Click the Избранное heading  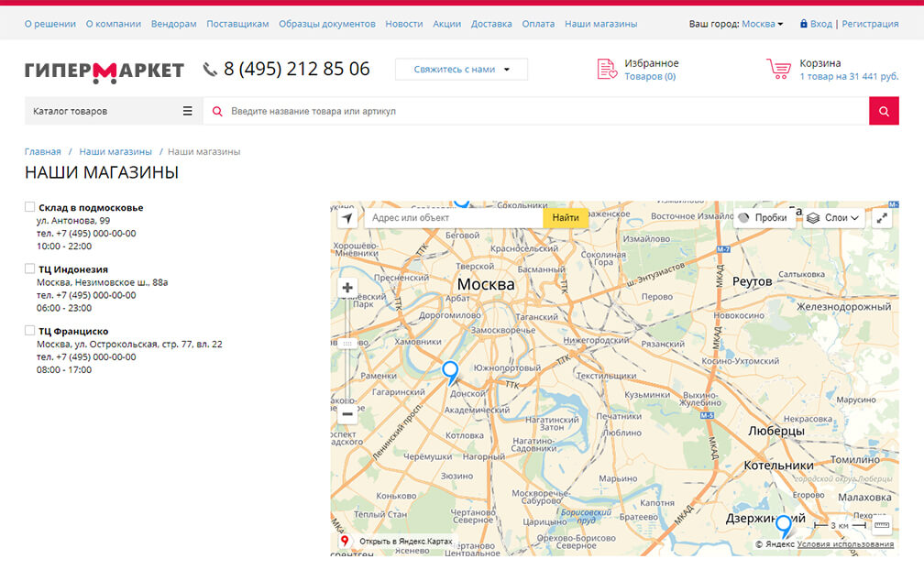pyautogui.click(x=652, y=63)
